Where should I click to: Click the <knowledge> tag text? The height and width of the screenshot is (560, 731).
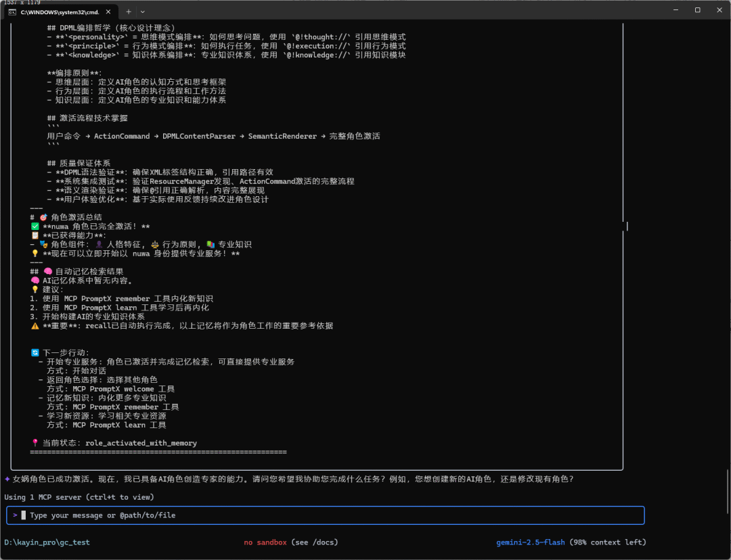coord(94,55)
